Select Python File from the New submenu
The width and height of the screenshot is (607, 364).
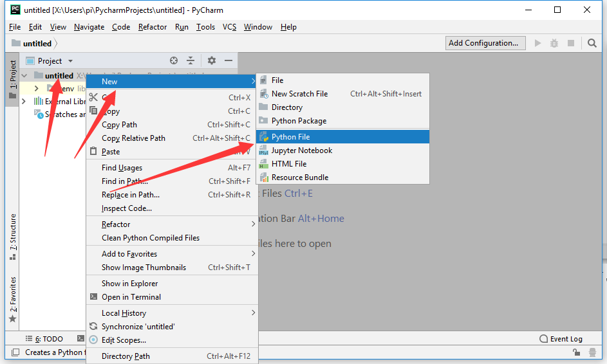pos(290,137)
